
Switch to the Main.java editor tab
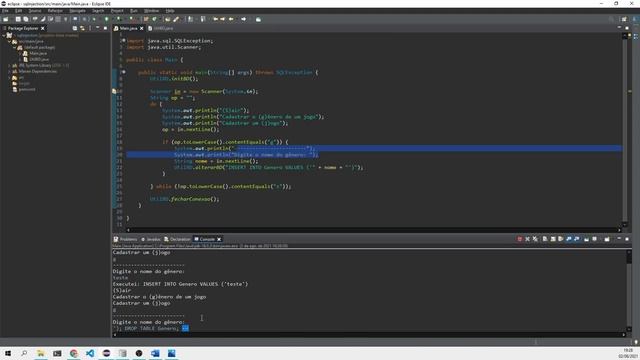128,28
